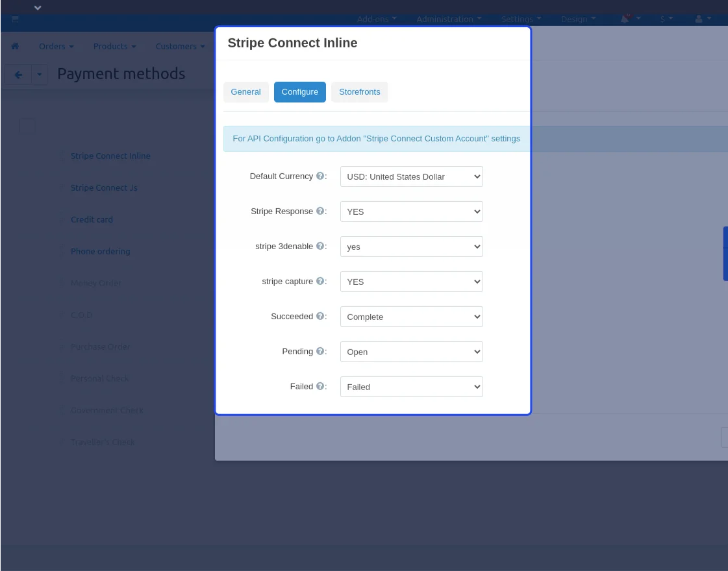Open Stripe Connect Inline payment method
The width and height of the screenshot is (728, 571).
pyautogui.click(x=110, y=156)
